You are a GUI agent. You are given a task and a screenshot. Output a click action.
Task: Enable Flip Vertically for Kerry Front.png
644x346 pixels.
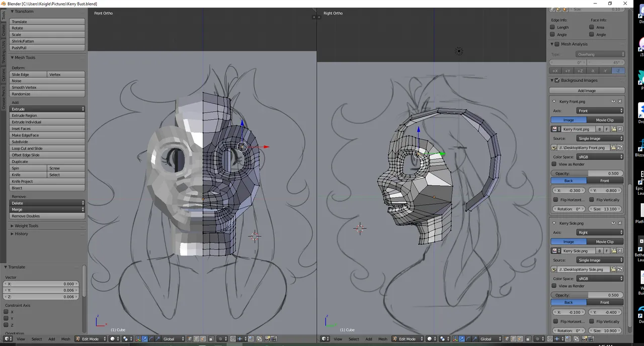click(592, 200)
